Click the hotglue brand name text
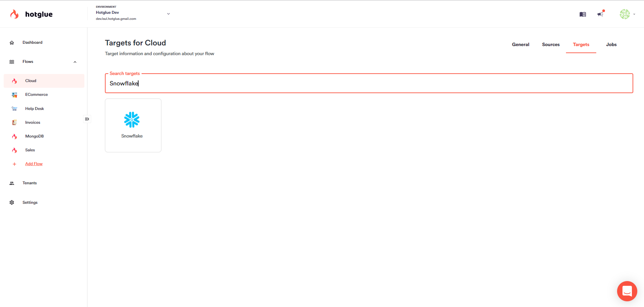Viewport: 644px width, 307px height. [x=39, y=14]
